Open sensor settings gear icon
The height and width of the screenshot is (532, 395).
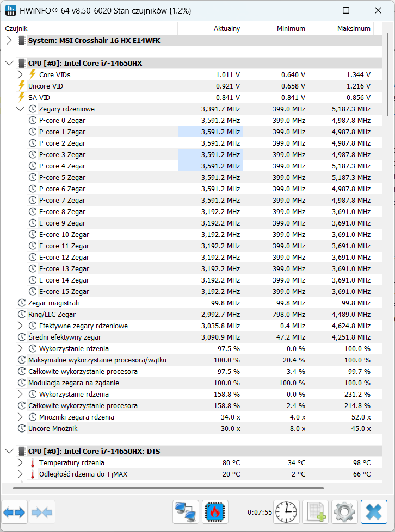tap(345, 512)
